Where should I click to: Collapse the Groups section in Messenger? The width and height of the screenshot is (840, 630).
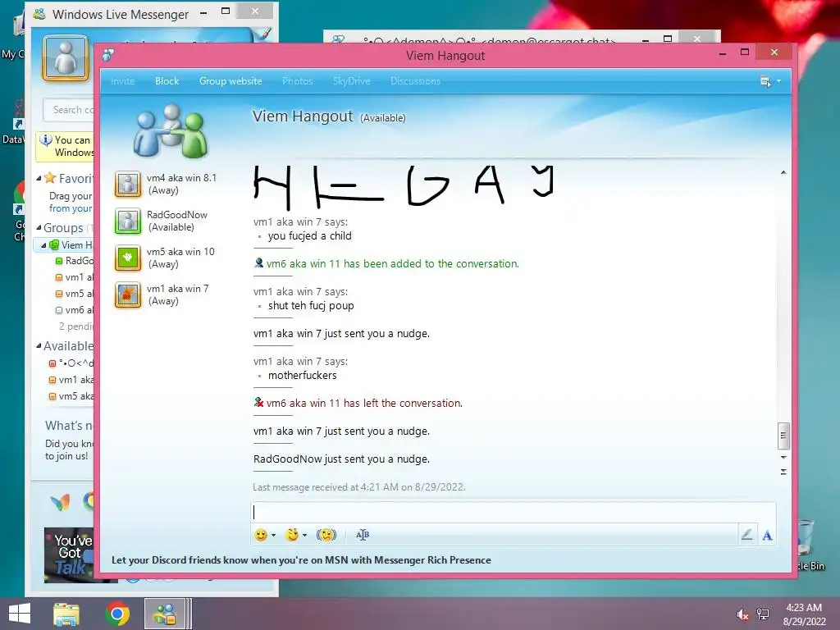(39, 228)
